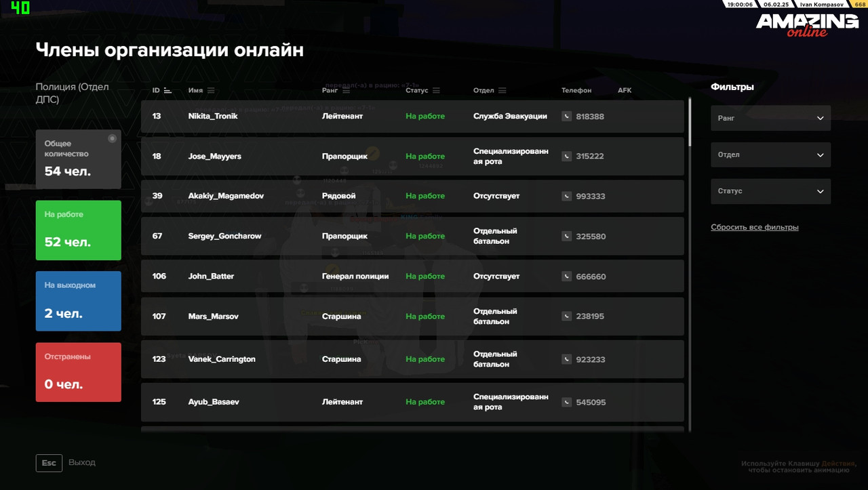Click the sort icon in the ID column
This screenshot has width=868, height=490.
(x=169, y=89)
